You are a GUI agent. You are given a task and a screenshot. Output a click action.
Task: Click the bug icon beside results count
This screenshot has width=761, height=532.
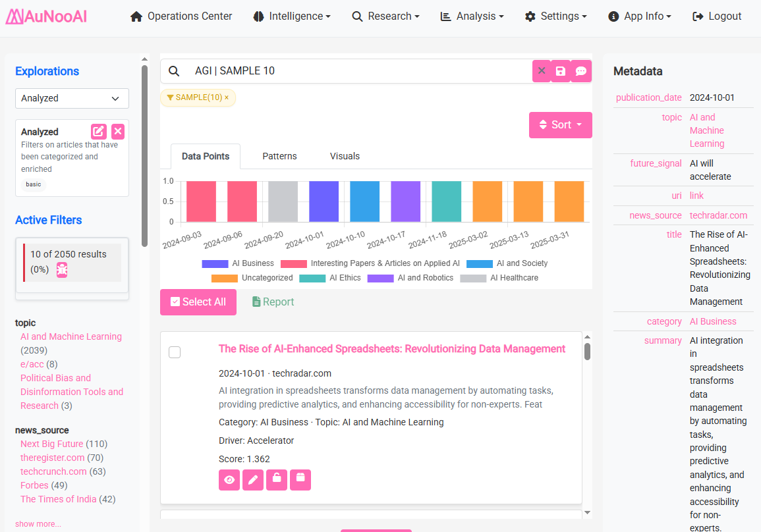[x=62, y=269]
